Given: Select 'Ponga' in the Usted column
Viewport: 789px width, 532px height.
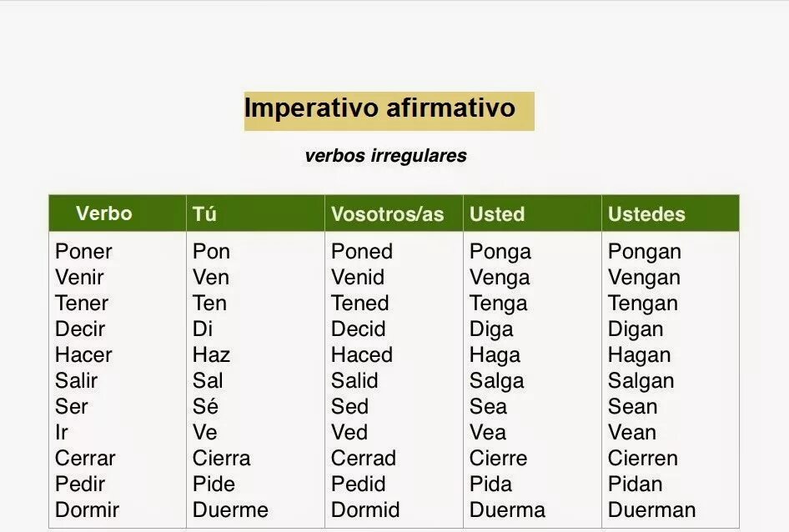Looking at the screenshot, I should (x=500, y=252).
